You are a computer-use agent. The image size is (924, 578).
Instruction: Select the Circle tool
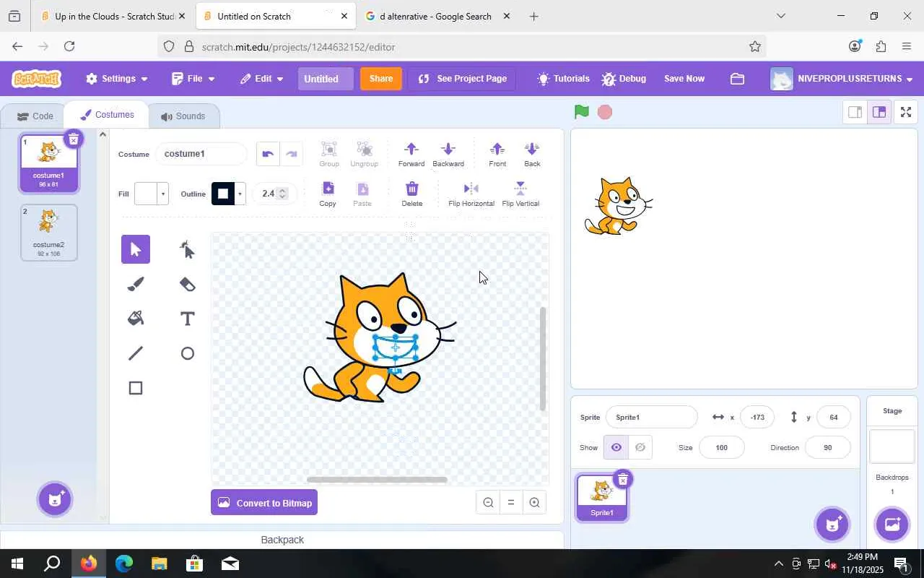pyautogui.click(x=187, y=353)
